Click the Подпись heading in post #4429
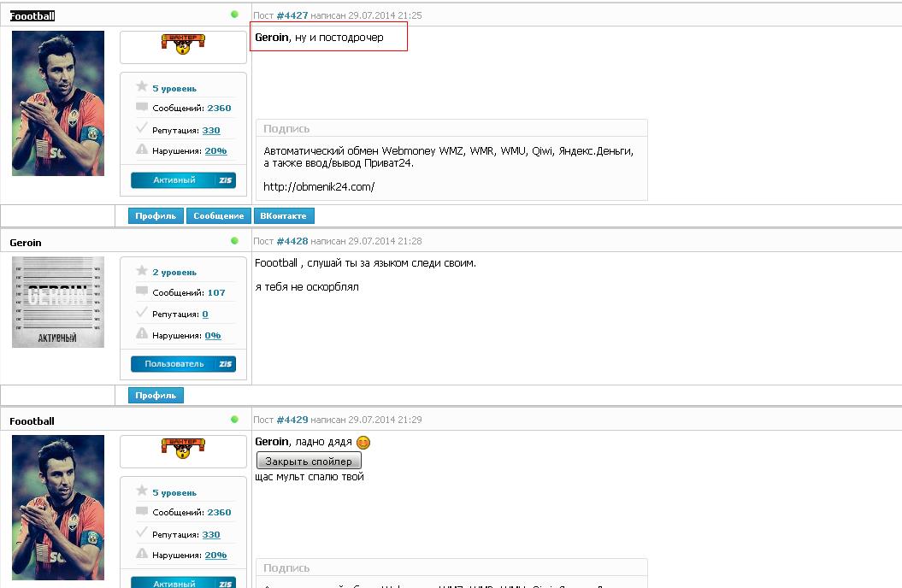The image size is (902, 588). [286, 567]
